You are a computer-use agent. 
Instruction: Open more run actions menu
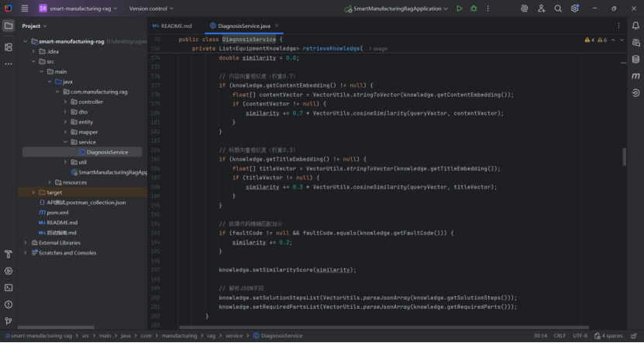(x=488, y=9)
